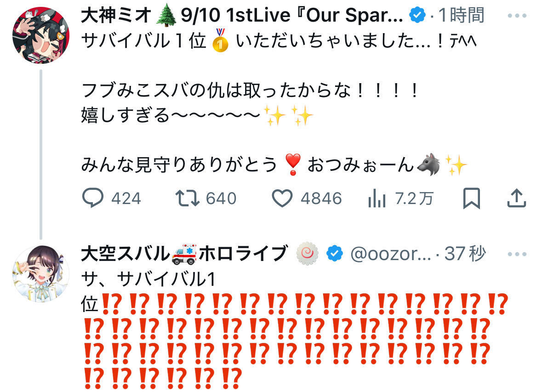The image size is (542, 392).
Task: Click the 1時間 timestamp
Action: (x=462, y=15)
